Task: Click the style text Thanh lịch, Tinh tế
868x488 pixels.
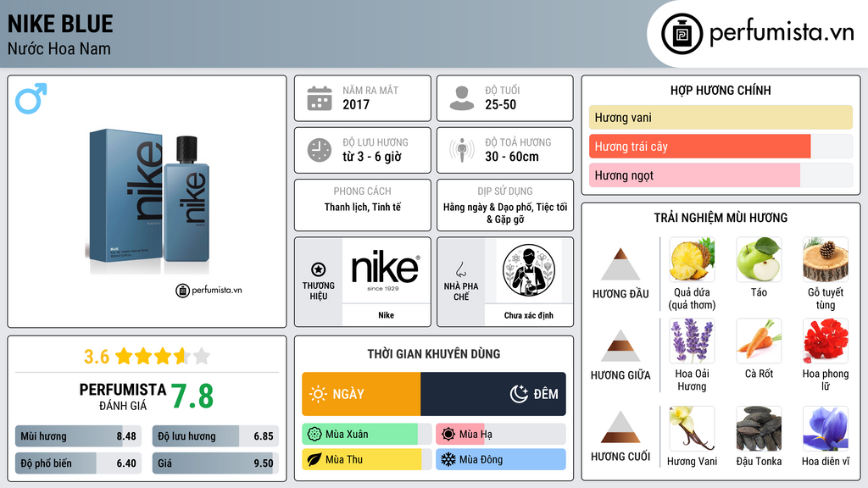Action: (363, 207)
